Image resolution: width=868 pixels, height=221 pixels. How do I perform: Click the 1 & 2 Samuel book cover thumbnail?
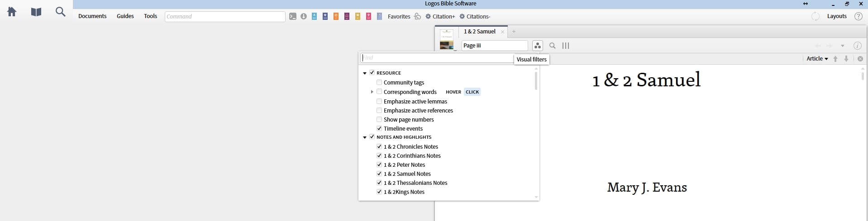point(447,39)
